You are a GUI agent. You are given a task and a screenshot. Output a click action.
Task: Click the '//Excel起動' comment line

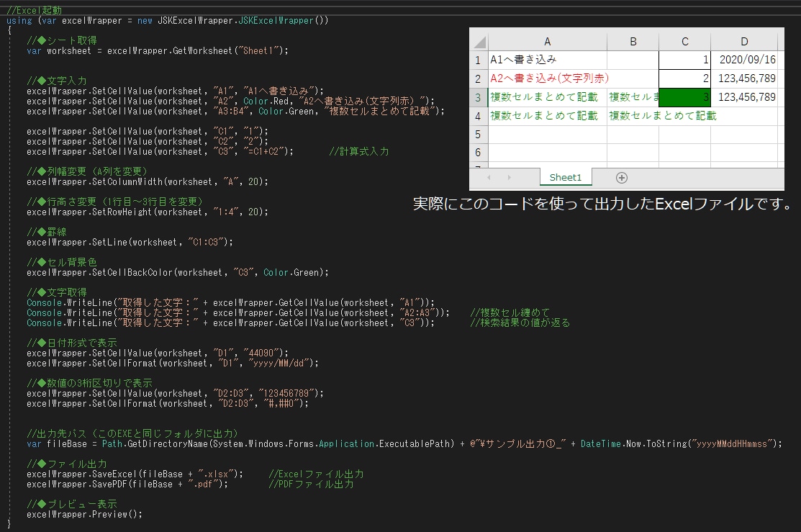click(34, 9)
